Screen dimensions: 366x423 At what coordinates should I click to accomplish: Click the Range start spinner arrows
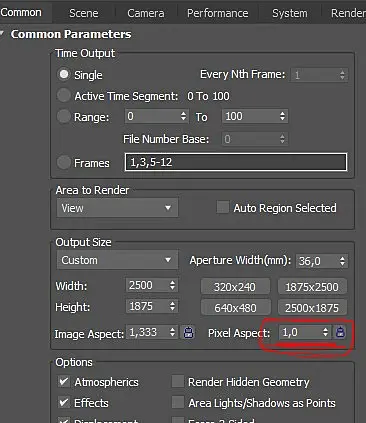tap(183, 116)
